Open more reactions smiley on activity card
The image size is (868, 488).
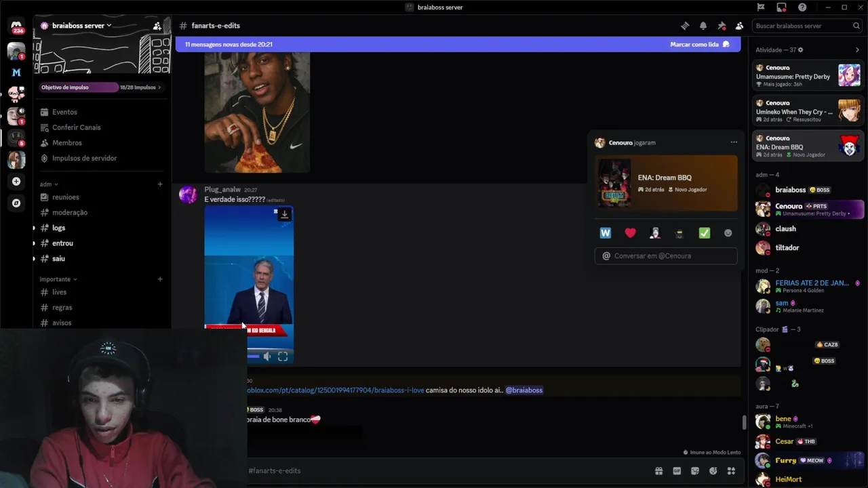click(728, 233)
